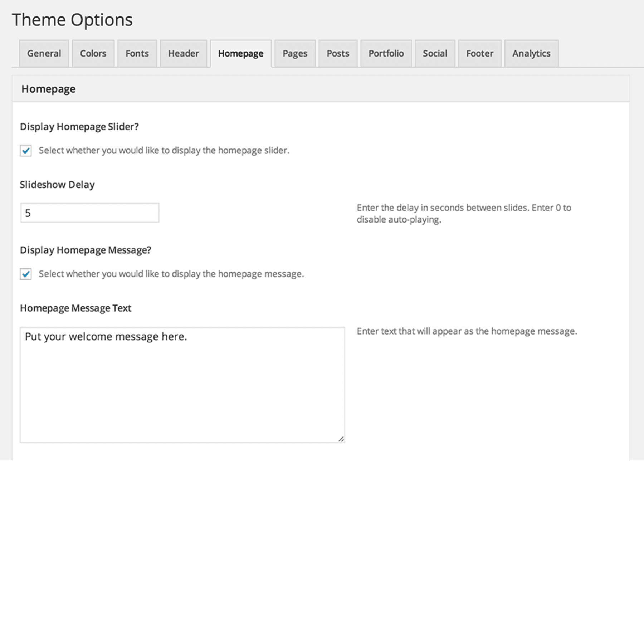Click the Slideshow Delay input field
The width and height of the screenshot is (644, 644).
pyautogui.click(x=90, y=213)
